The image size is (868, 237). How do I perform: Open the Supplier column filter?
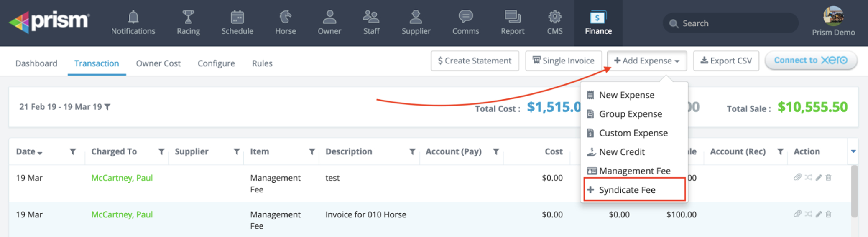(x=236, y=152)
